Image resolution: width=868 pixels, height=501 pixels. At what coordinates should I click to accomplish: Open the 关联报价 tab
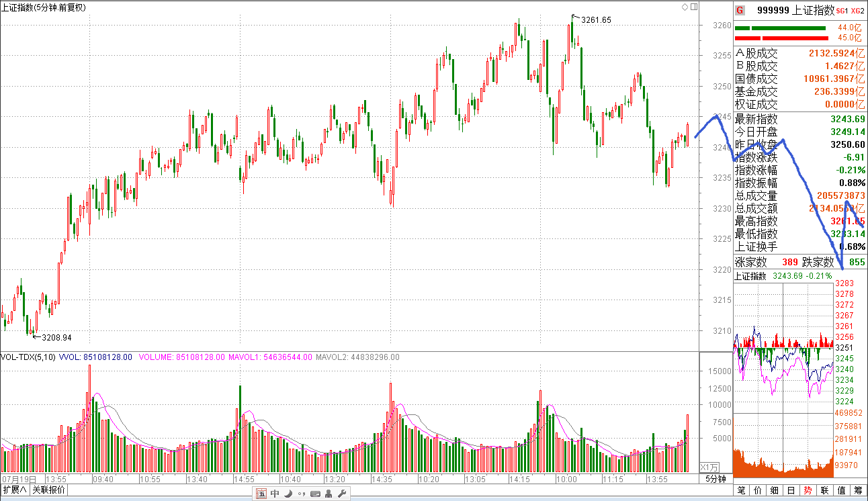point(49,490)
